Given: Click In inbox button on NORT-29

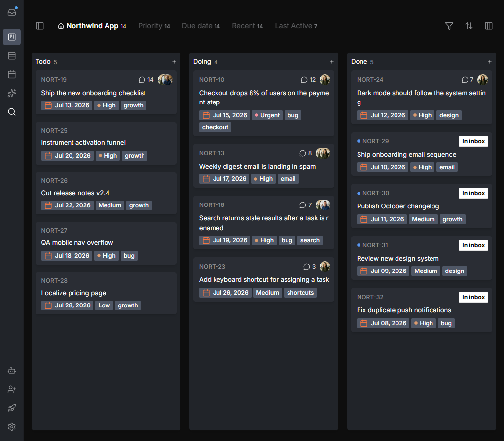Looking at the screenshot, I should [x=473, y=141].
